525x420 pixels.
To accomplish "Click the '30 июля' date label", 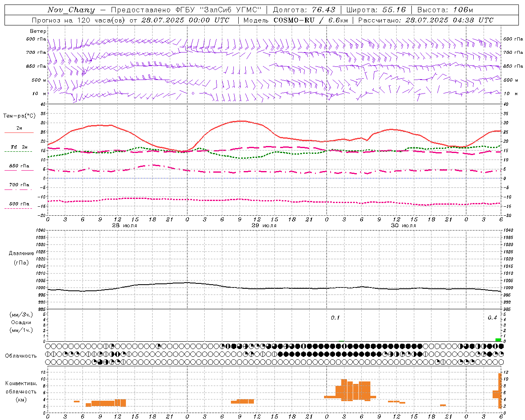I will 403,225.
